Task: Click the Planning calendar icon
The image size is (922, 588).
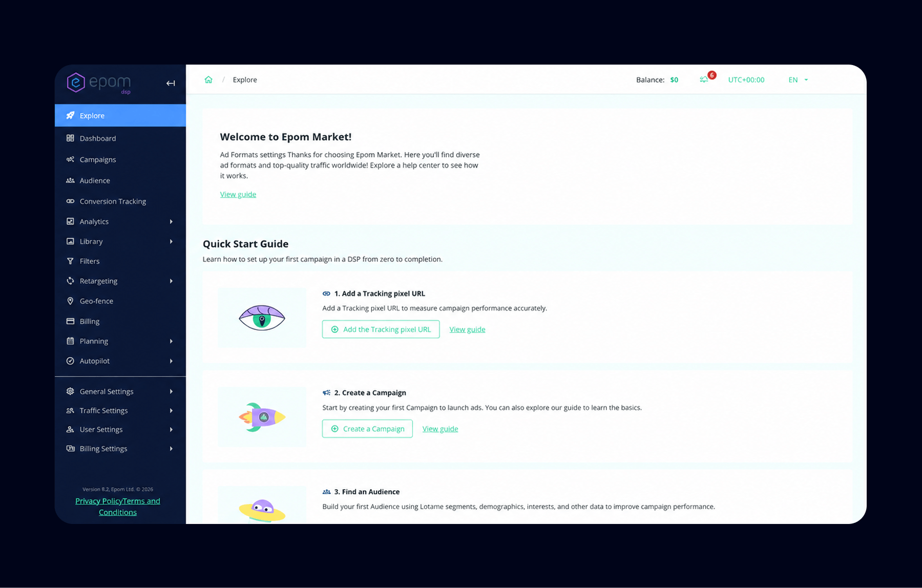Action: 70,341
